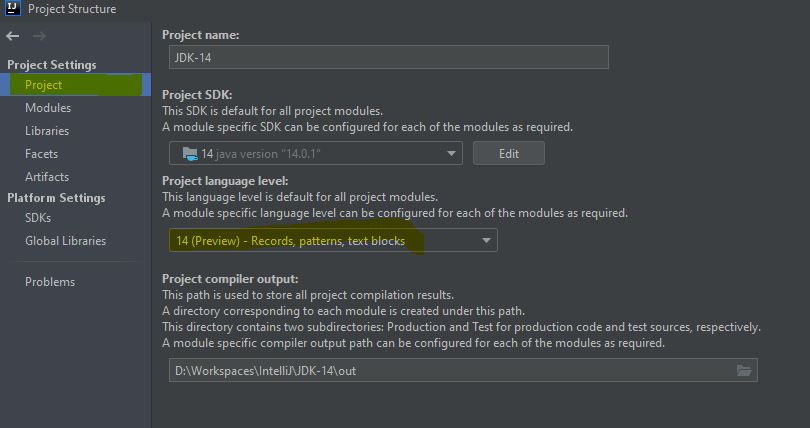Screen dimensions: 810x428
Task: Open the Modules settings page
Action: [x=48, y=107]
